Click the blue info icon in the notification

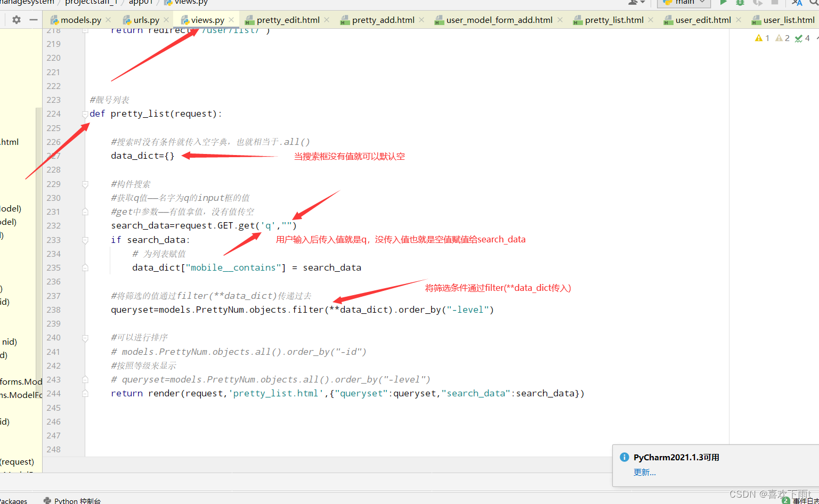point(625,458)
